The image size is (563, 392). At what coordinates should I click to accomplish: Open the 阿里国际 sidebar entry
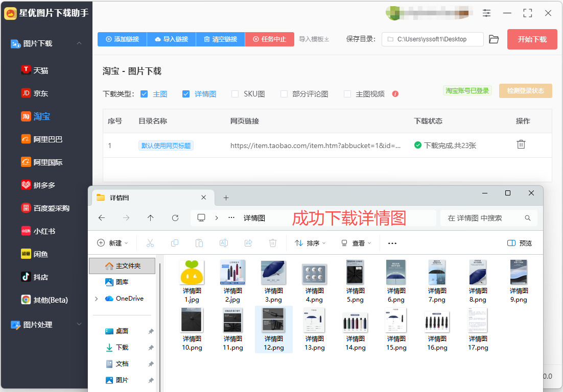(x=42, y=162)
